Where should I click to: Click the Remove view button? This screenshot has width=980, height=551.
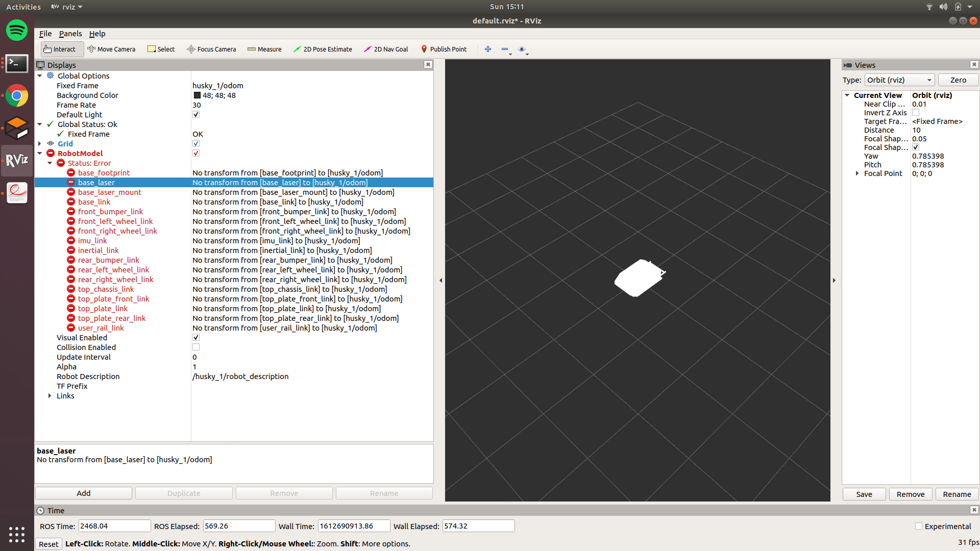point(911,494)
